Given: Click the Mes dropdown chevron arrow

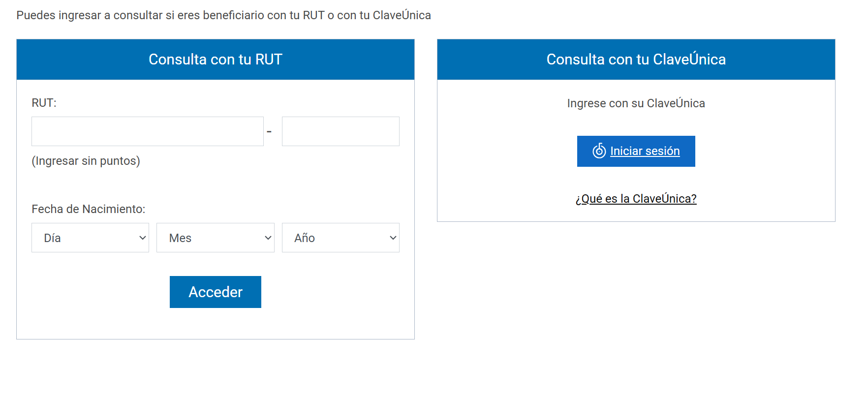Looking at the screenshot, I should [x=268, y=238].
